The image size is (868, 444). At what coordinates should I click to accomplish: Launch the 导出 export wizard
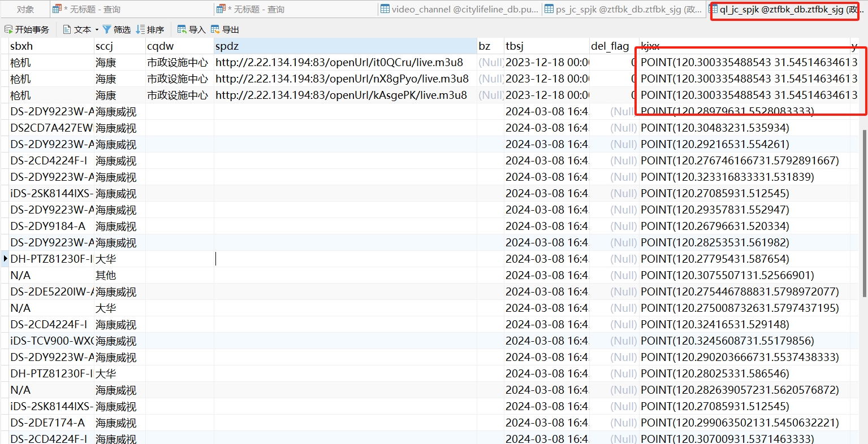(224, 29)
